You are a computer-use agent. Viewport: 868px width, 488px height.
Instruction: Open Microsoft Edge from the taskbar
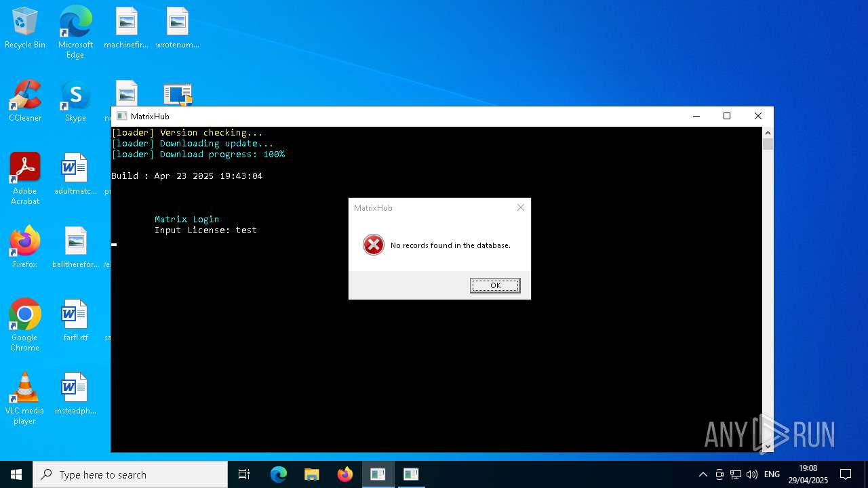[x=279, y=474]
